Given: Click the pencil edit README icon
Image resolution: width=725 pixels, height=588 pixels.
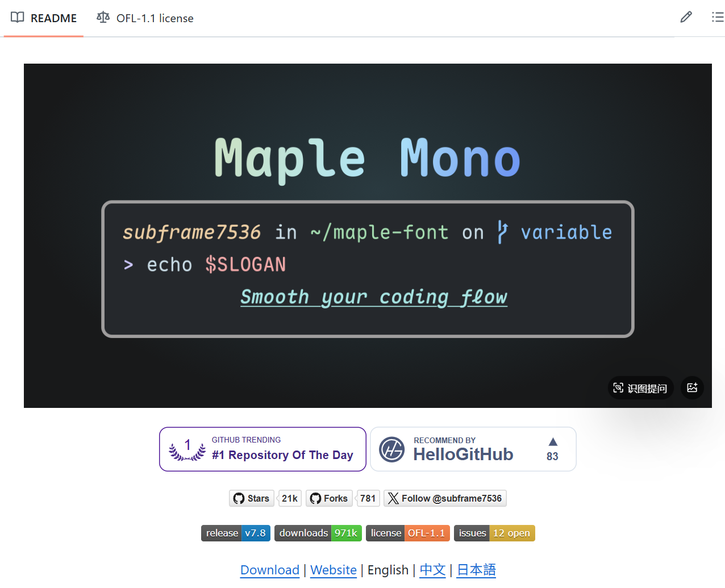Looking at the screenshot, I should (x=686, y=17).
